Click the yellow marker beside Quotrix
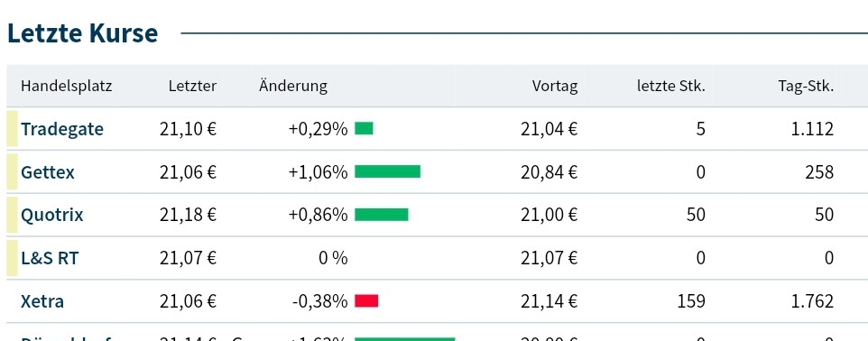This screenshot has width=868, height=341. coord(12,214)
